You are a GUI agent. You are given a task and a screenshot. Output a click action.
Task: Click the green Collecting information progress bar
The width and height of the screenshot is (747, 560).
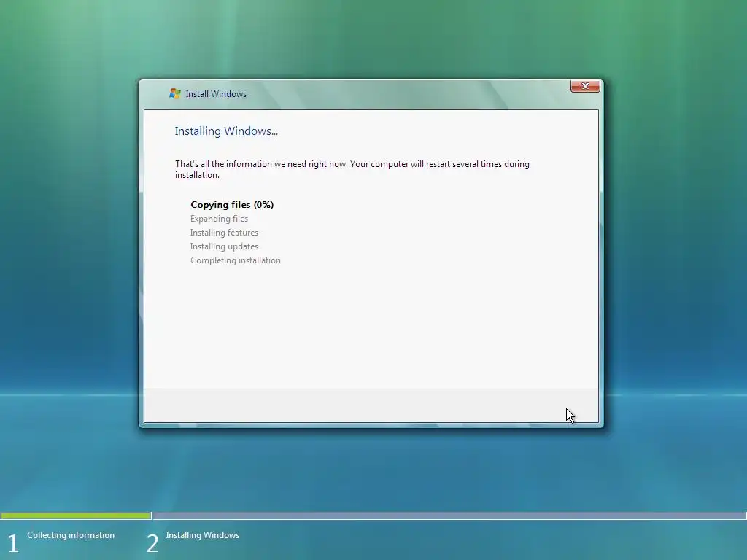[x=75, y=516]
